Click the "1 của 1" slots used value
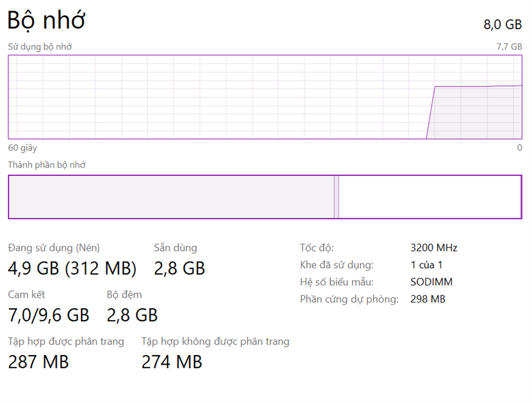 pyautogui.click(x=427, y=265)
